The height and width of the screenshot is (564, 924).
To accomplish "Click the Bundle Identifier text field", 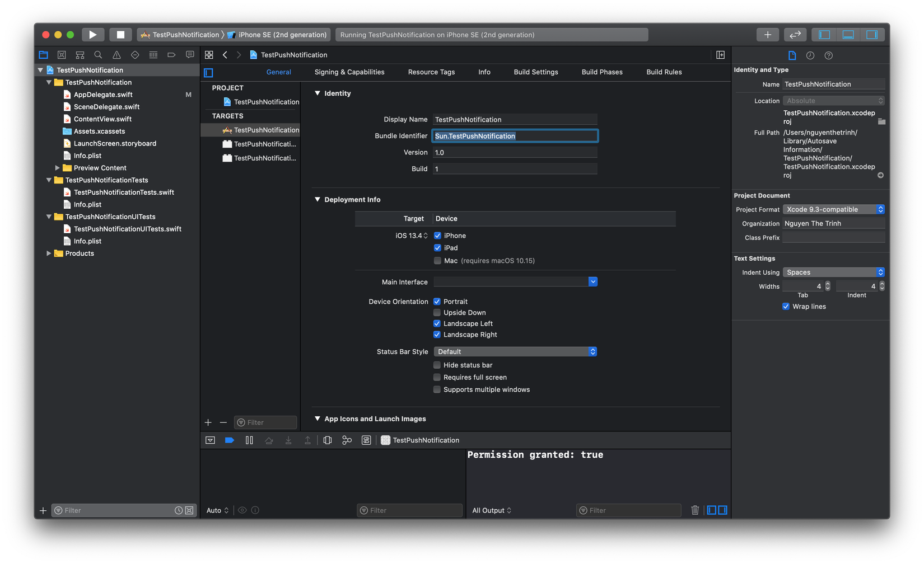I will (x=514, y=136).
